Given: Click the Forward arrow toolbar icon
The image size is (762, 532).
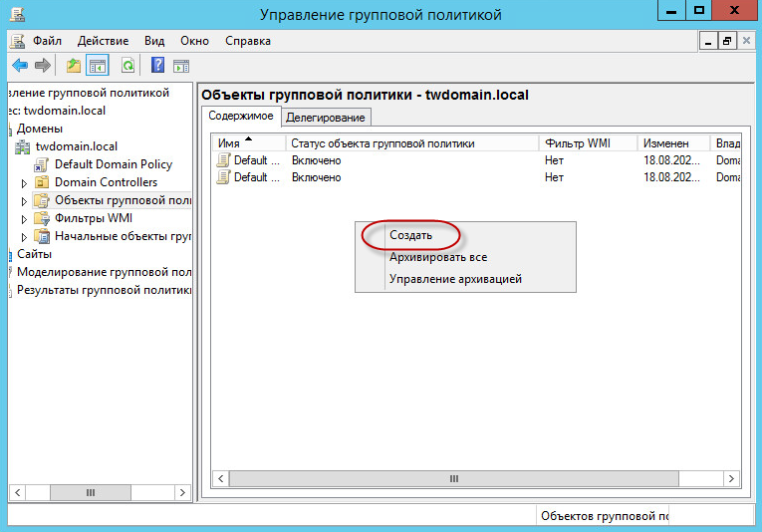Looking at the screenshot, I should pos(43,66).
